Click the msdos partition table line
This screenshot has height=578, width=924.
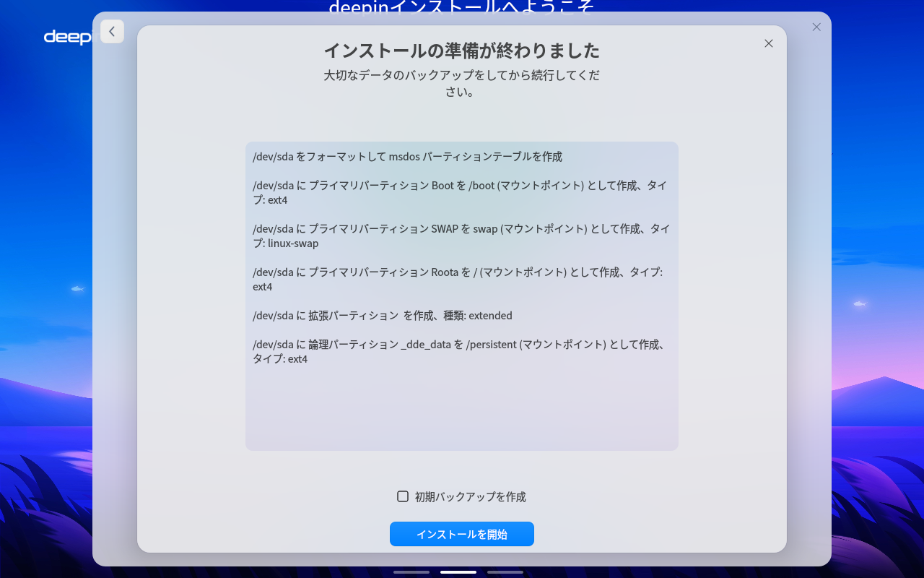[x=407, y=157]
